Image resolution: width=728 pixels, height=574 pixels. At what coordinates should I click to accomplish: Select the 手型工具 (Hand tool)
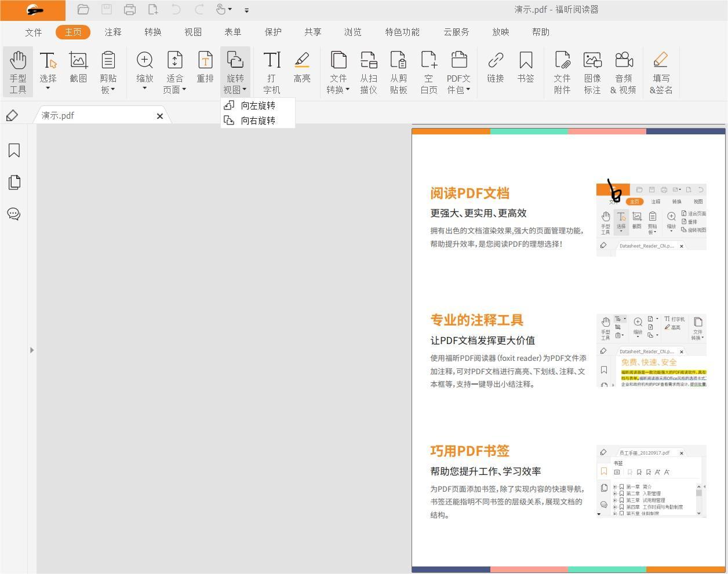18,71
